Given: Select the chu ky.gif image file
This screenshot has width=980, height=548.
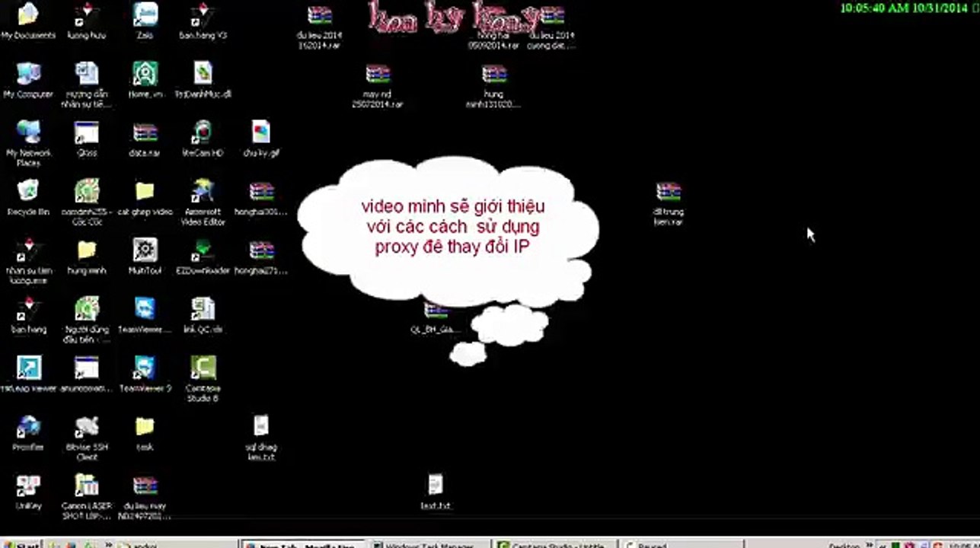Looking at the screenshot, I should point(261,139).
